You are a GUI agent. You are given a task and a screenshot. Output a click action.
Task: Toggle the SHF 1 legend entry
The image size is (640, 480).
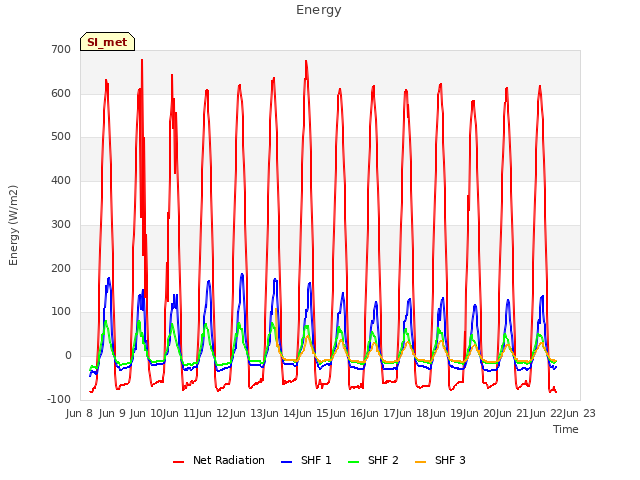coord(306,460)
